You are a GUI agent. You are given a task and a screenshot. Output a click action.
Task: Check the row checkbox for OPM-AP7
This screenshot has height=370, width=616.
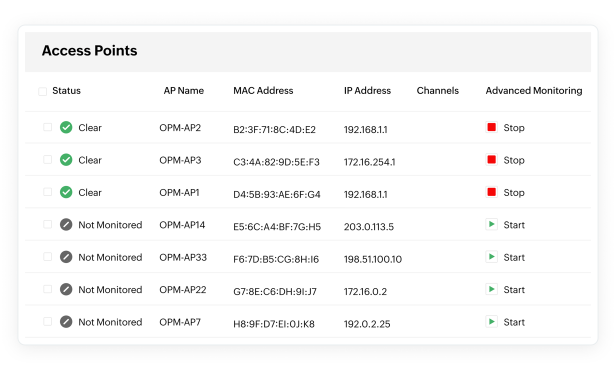48,321
